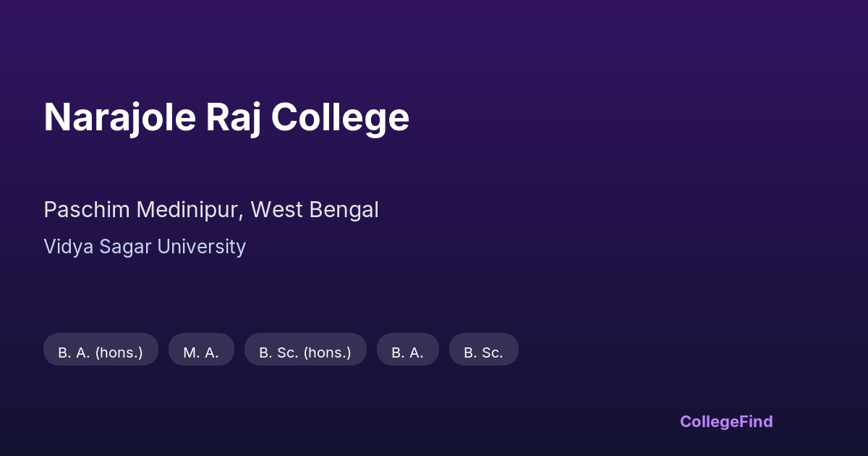Screen dimensions: 868x456
Task: Select the B. A. (hons.) course tag
Action: click(x=101, y=352)
